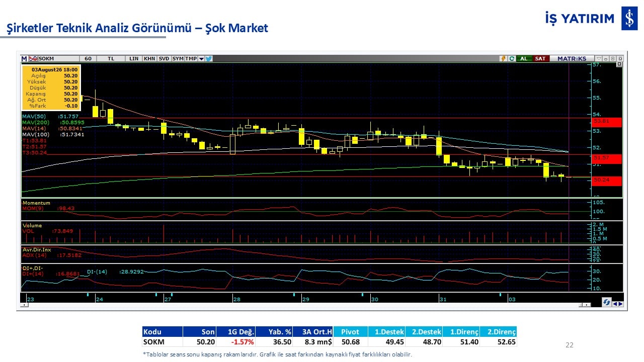Screen dimensions: 644x362
Task: Click the 53.81 red price level tag
Action: click(x=607, y=122)
